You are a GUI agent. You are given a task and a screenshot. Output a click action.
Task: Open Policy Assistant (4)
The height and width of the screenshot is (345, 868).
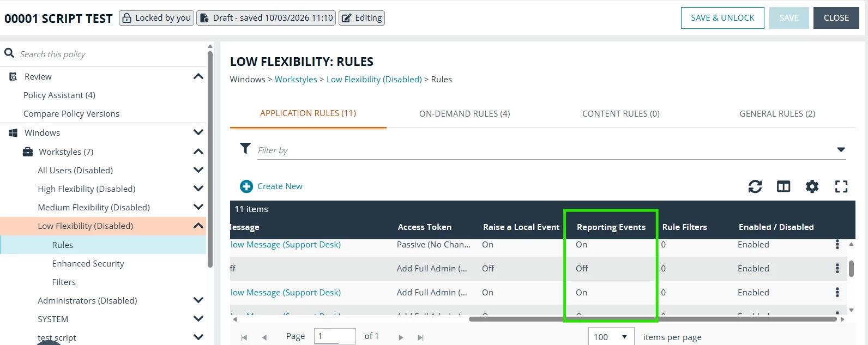point(59,95)
